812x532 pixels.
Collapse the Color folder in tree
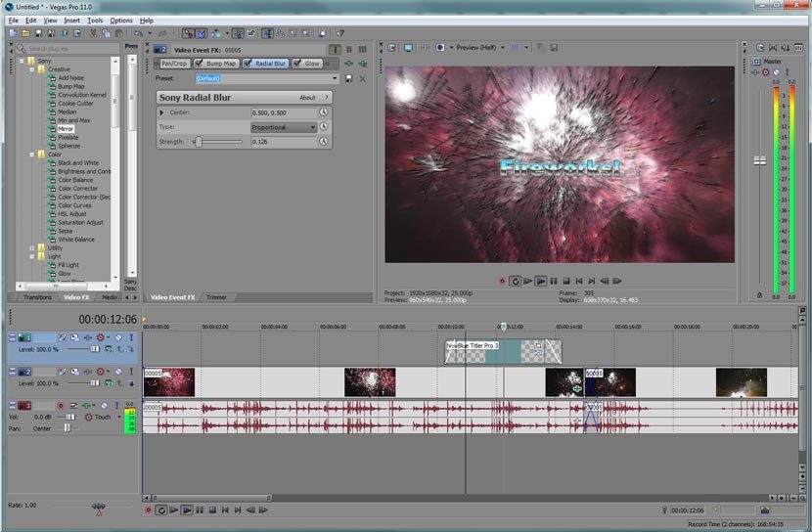click(32, 155)
